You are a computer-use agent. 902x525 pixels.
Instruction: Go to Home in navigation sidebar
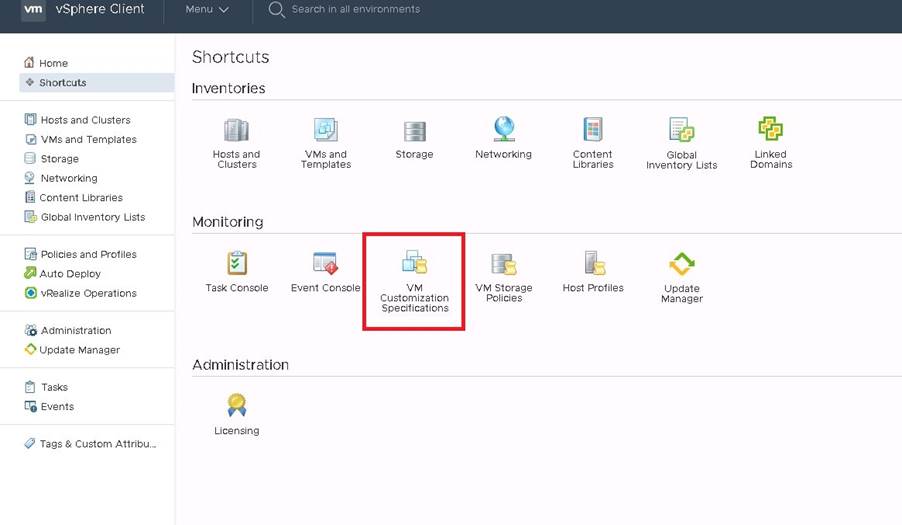pyautogui.click(x=53, y=63)
